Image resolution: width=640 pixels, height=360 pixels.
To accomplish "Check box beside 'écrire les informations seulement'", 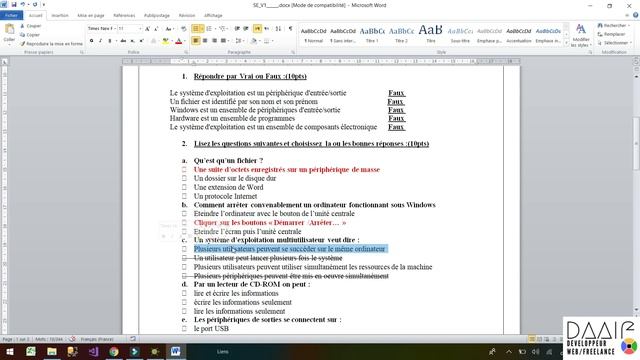I will click(x=184, y=302).
